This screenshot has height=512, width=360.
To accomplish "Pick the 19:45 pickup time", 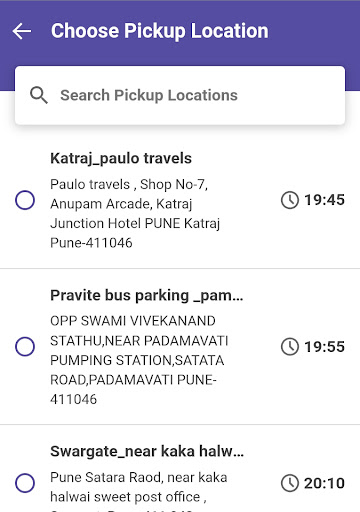I will pos(324,200).
